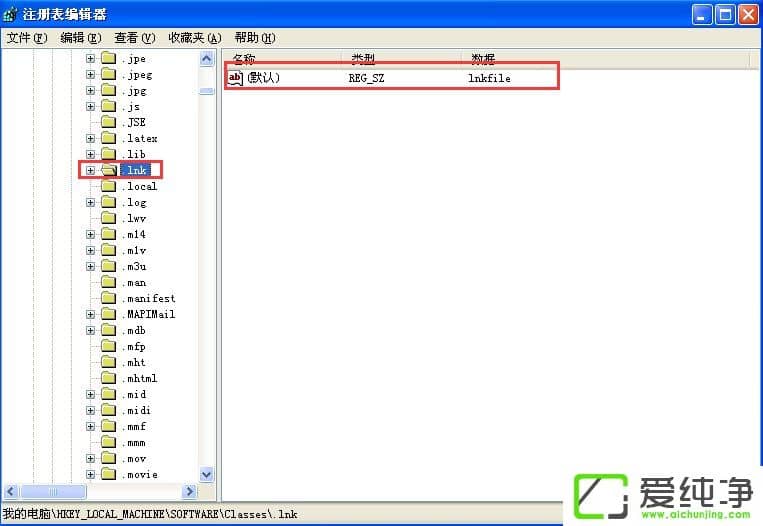Expand the .m3u key
This screenshot has height=526, width=763.
[x=91, y=267]
